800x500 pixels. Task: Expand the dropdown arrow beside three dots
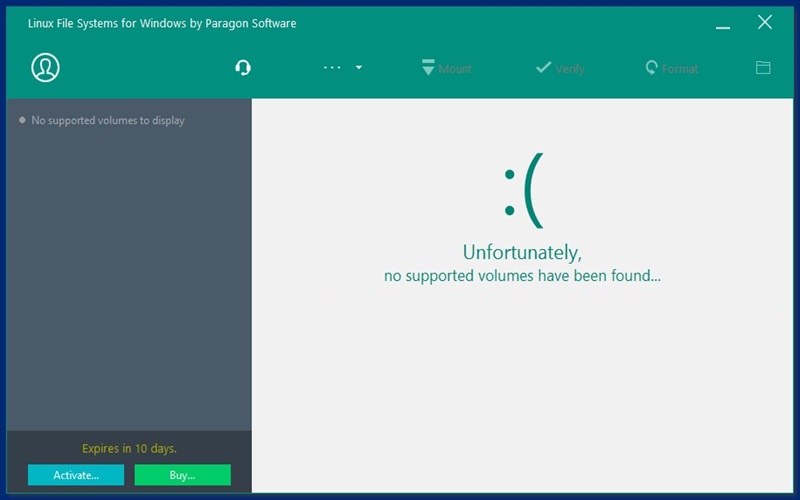[x=359, y=68]
